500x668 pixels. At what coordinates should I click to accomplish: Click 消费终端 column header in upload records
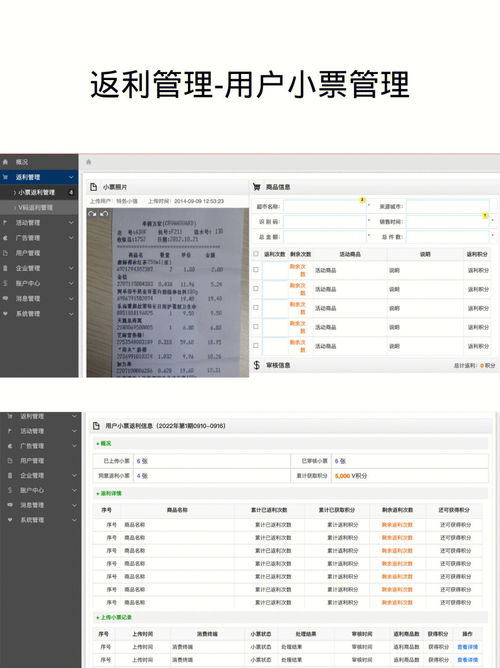coord(207,634)
